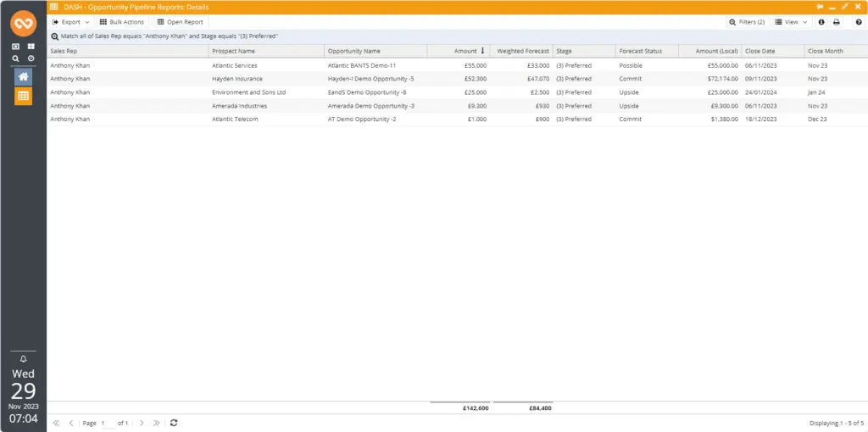
Task: Click the panel toggle icon below the logo
Action: point(15,47)
